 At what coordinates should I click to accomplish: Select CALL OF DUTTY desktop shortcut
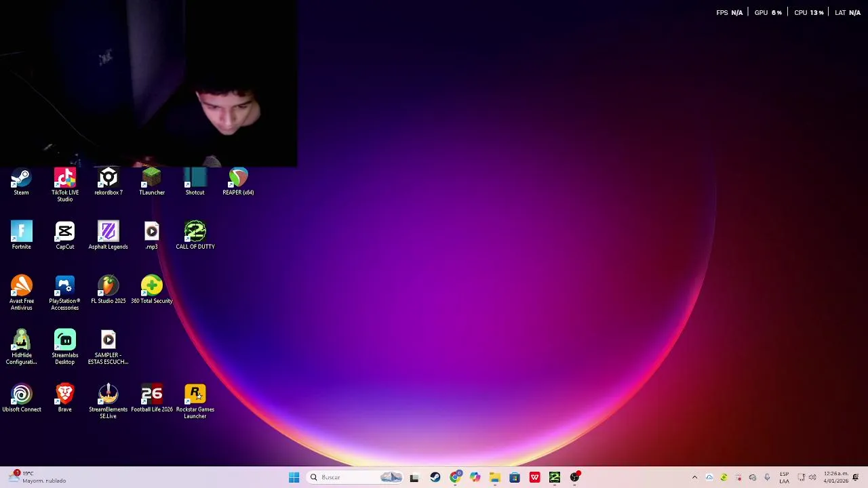195,235
